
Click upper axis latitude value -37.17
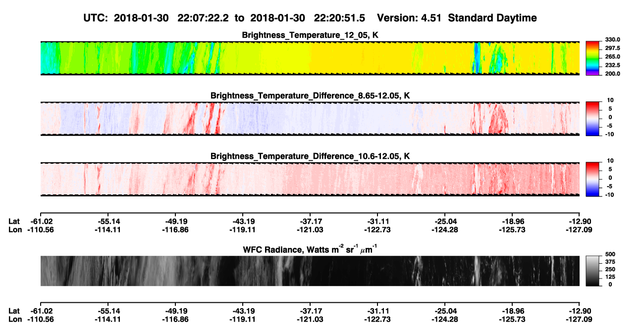click(310, 221)
